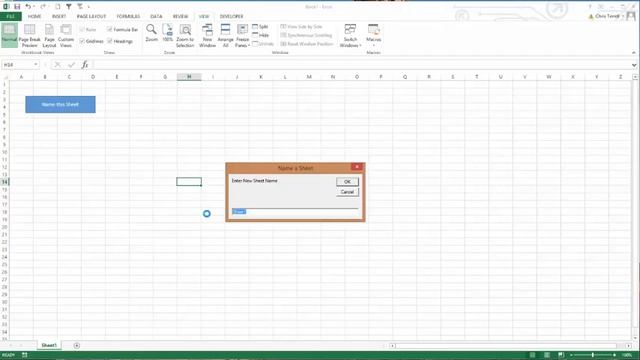Click the horizontal scrollbar left arrow
The image size is (640, 360).
pyautogui.click(x=392, y=346)
